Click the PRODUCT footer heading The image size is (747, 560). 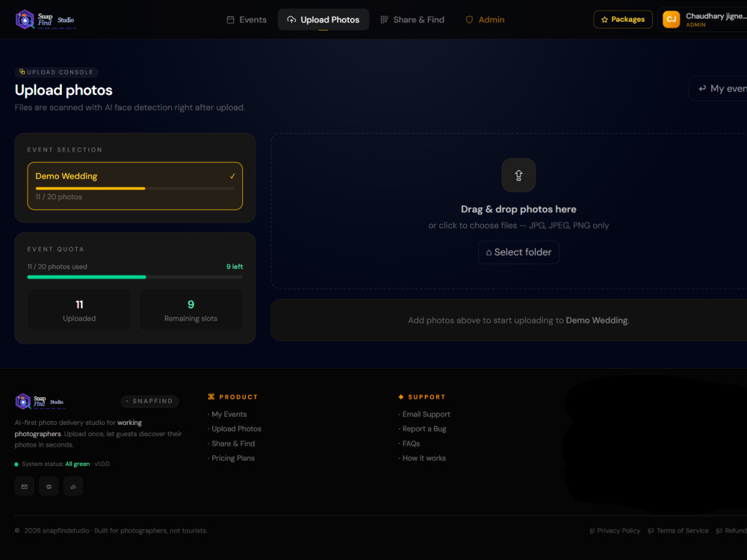point(233,397)
